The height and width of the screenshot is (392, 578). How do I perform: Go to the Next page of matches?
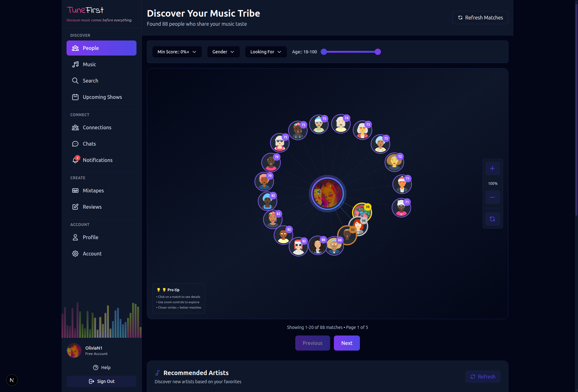pyautogui.click(x=346, y=343)
